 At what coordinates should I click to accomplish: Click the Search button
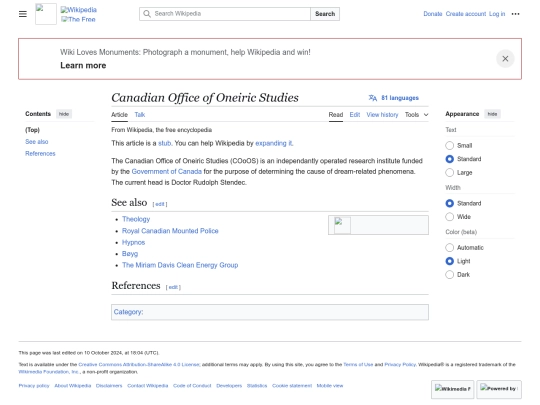coord(325,14)
